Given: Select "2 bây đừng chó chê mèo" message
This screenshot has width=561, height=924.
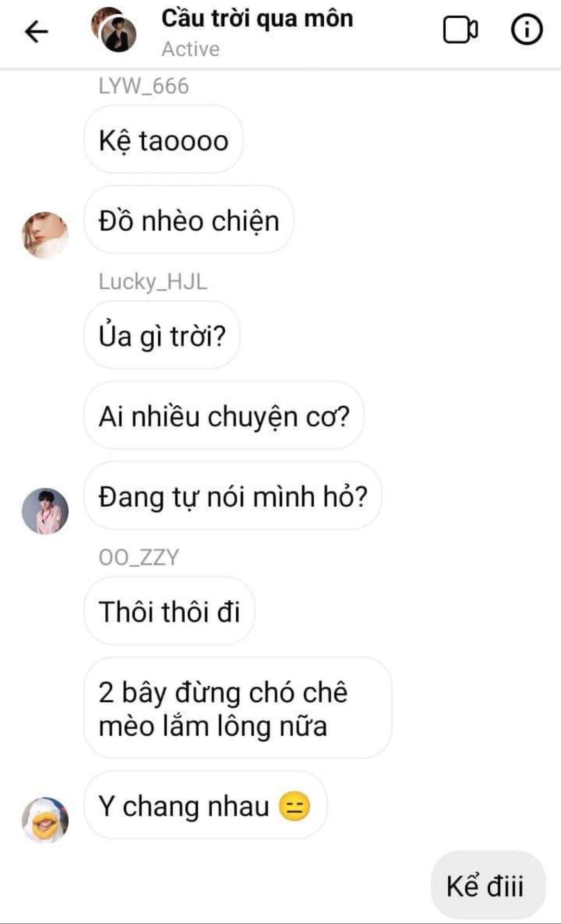Looking at the screenshot, I should pos(238,708).
